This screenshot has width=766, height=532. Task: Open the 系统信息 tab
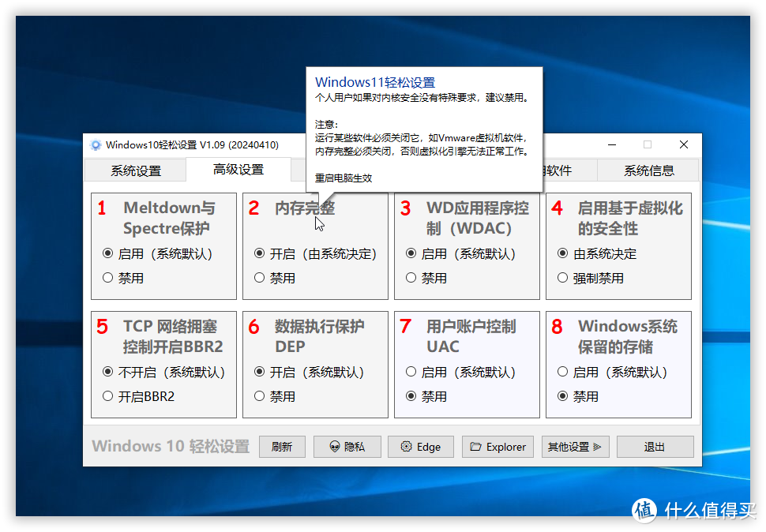pyautogui.click(x=648, y=170)
